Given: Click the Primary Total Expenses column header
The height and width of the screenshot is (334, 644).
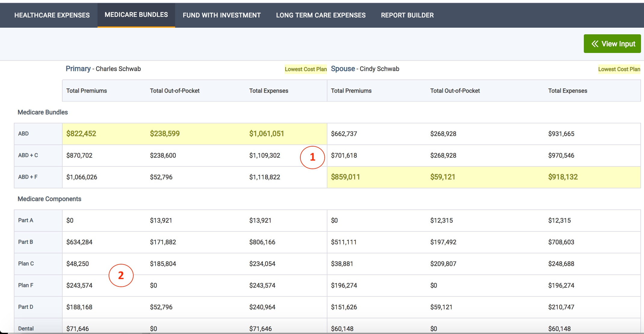Looking at the screenshot, I should coord(269,91).
